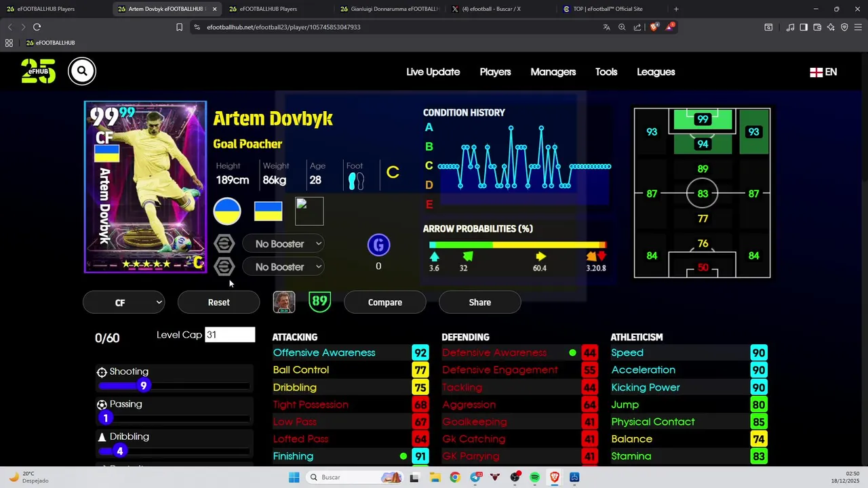Screen dimensions: 868x488
Task: Click the rectangular Ukraine flag icon
Action: pyautogui.click(x=268, y=211)
